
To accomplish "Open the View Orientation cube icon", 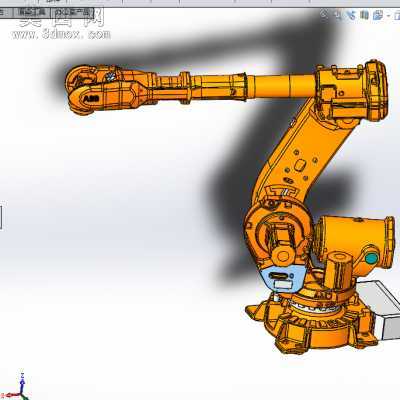I will pyautogui.click(x=378, y=15).
